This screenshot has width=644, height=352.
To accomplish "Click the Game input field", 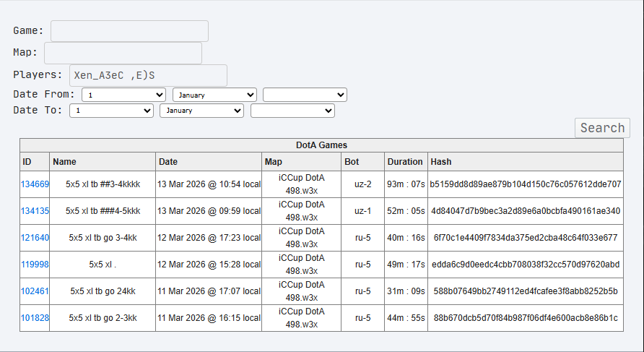I will (x=129, y=31).
